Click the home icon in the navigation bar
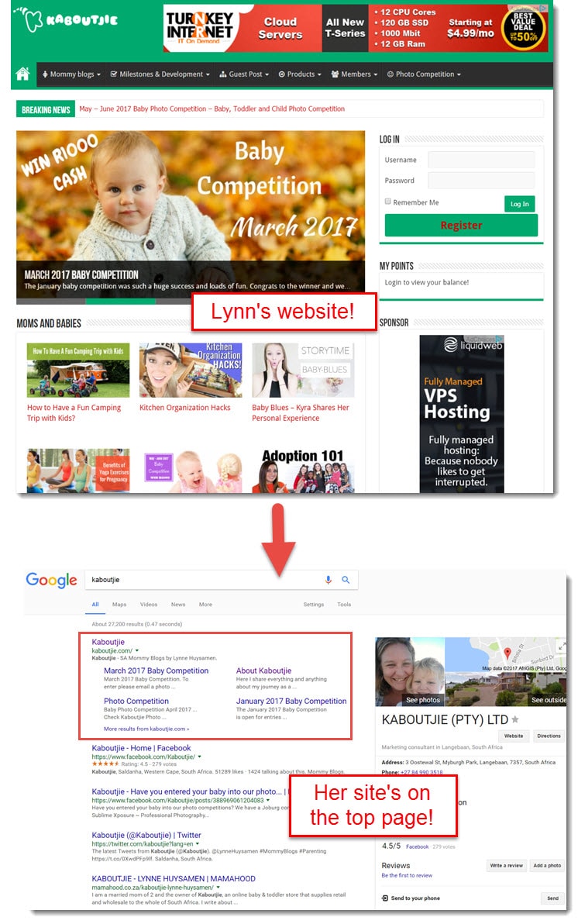Screen dimensions: 578x924 pyautogui.click(x=22, y=74)
